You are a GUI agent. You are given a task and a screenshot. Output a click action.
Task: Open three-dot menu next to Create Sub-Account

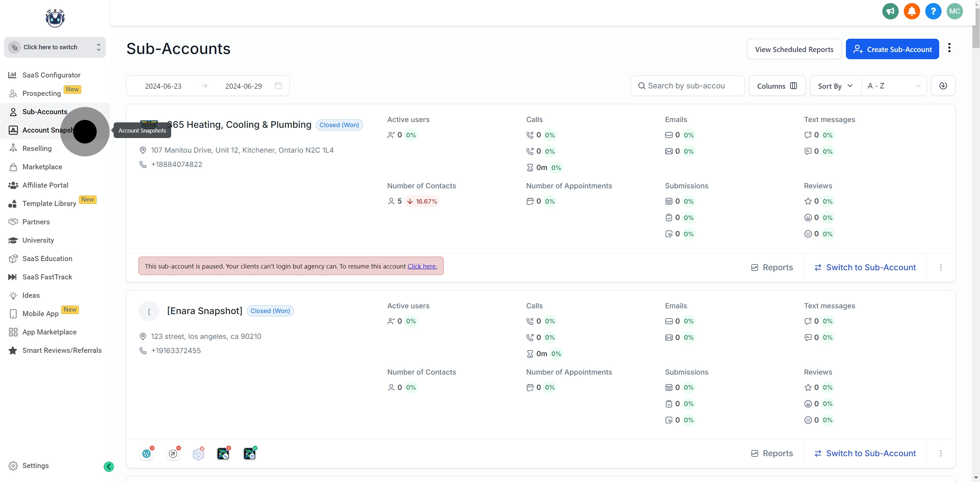click(x=949, y=48)
